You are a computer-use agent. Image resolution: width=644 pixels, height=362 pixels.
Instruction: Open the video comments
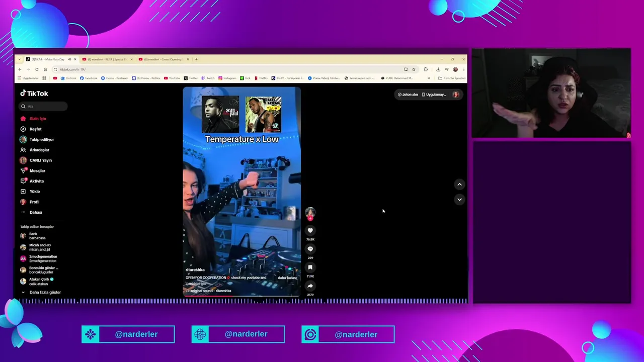310,249
